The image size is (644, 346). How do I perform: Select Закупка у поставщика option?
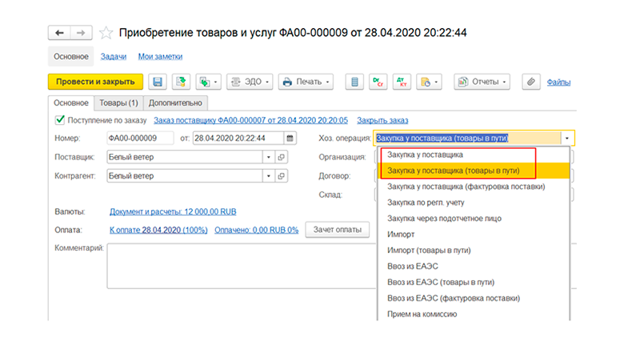coord(474,155)
